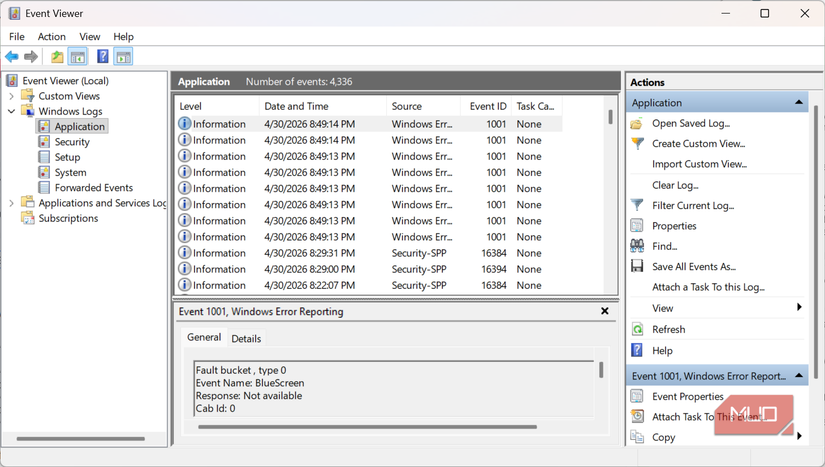Image resolution: width=825 pixels, height=467 pixels.
Task: Switch to the General tab
Action: coord(204,337)
